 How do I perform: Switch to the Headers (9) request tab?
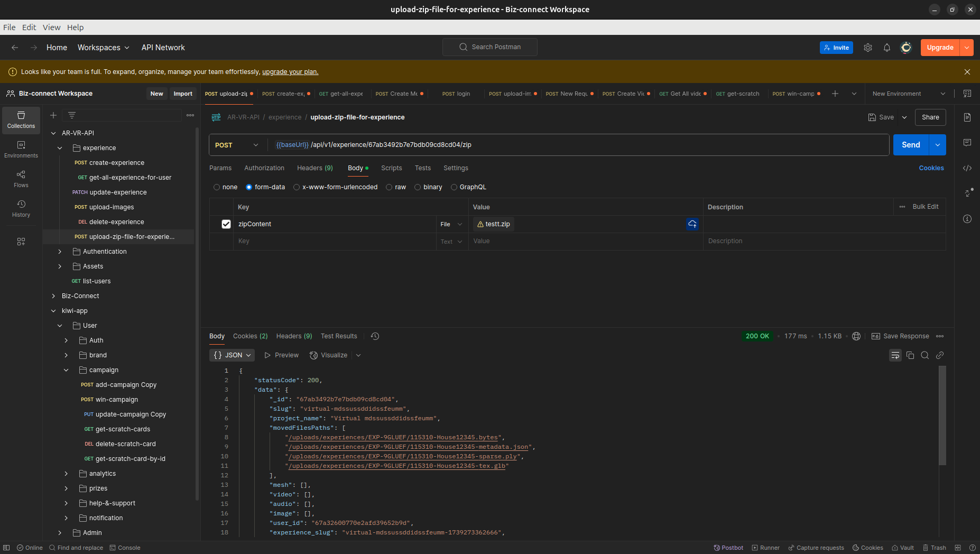coord(315,168)
